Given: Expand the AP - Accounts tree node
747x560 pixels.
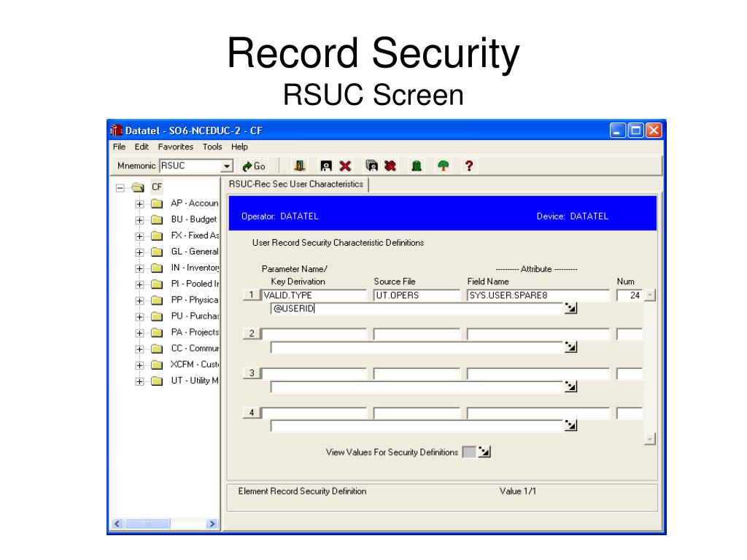Looking at the screenshot, I should 139,204.
